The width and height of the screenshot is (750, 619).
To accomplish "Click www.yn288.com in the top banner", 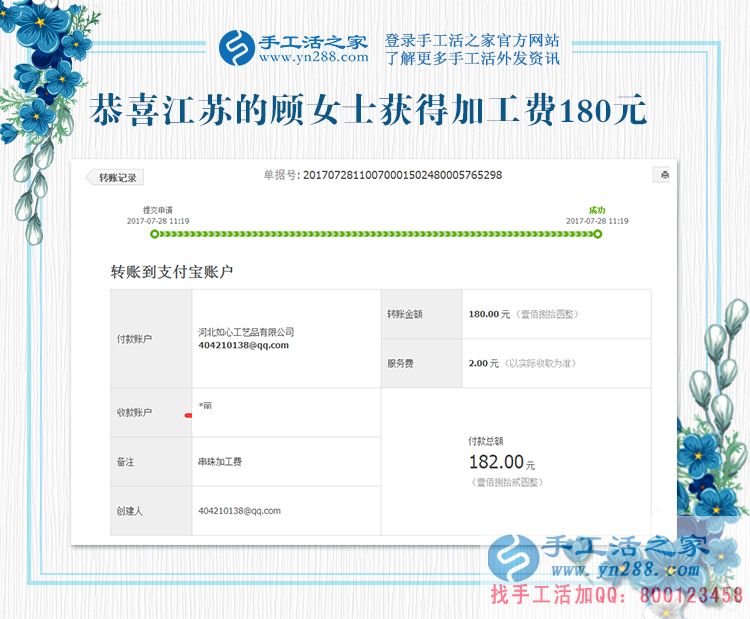I will pyautogui.click(x=314, y=57).
